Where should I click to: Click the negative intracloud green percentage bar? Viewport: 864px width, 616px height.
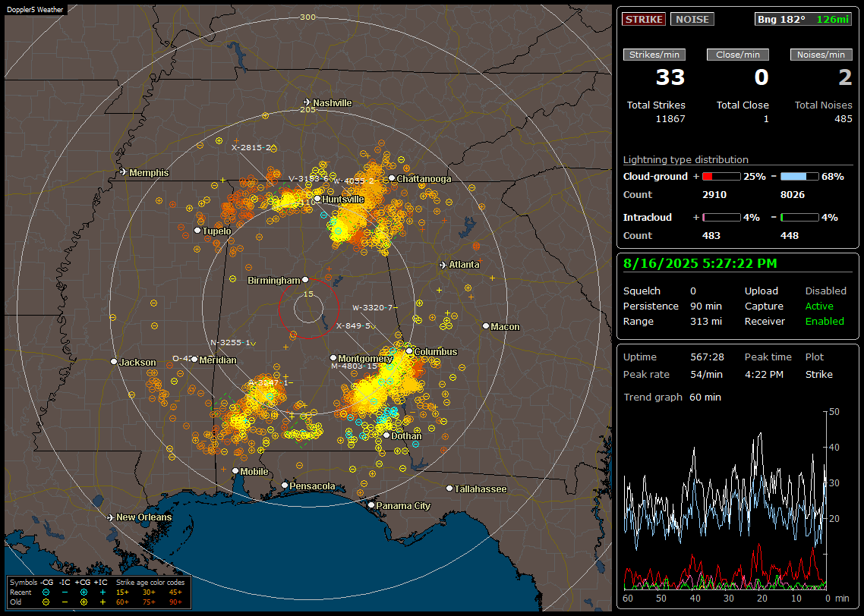[799, 218]
